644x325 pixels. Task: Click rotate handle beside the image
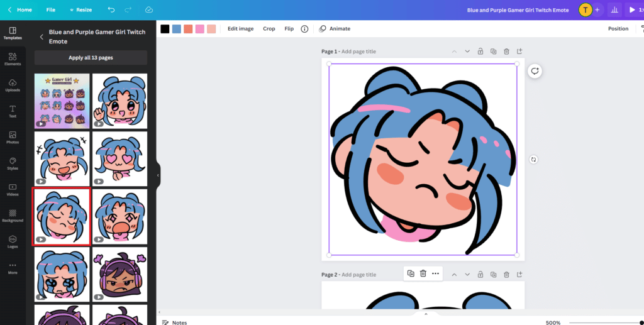point(533,159)
